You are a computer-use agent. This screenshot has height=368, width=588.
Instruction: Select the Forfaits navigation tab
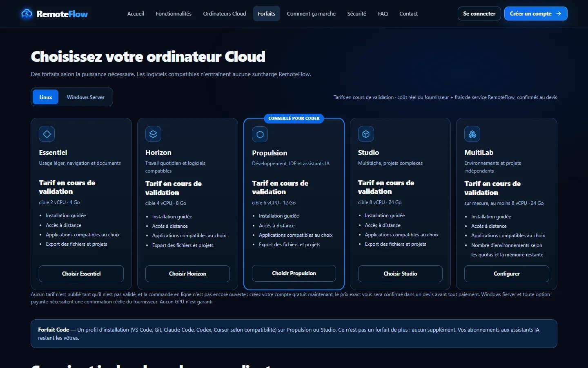pos(267,13)
